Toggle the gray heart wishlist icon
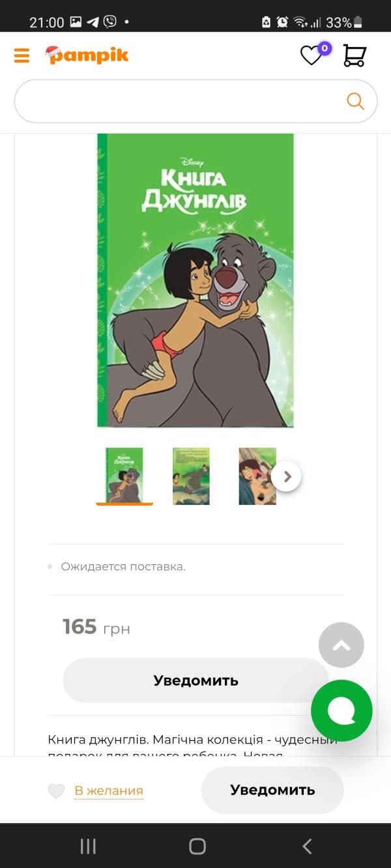391x868 pixels. [57, 791]
